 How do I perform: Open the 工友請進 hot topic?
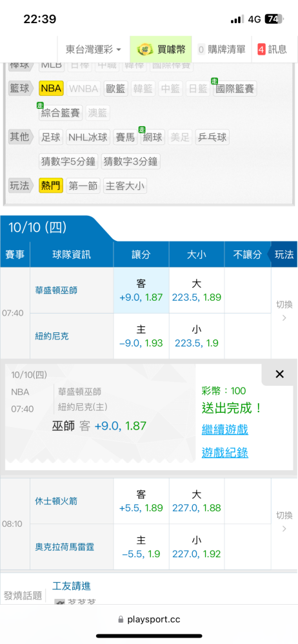[72, 585]
